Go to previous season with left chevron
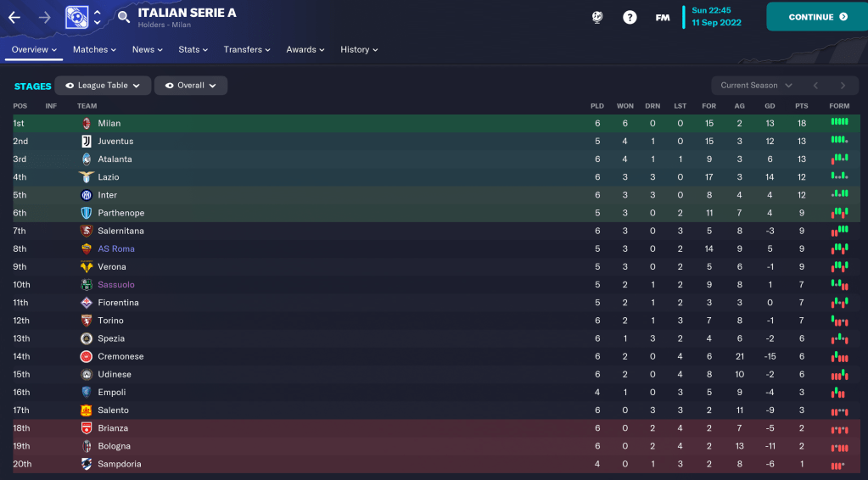 [x=815, y=86]
